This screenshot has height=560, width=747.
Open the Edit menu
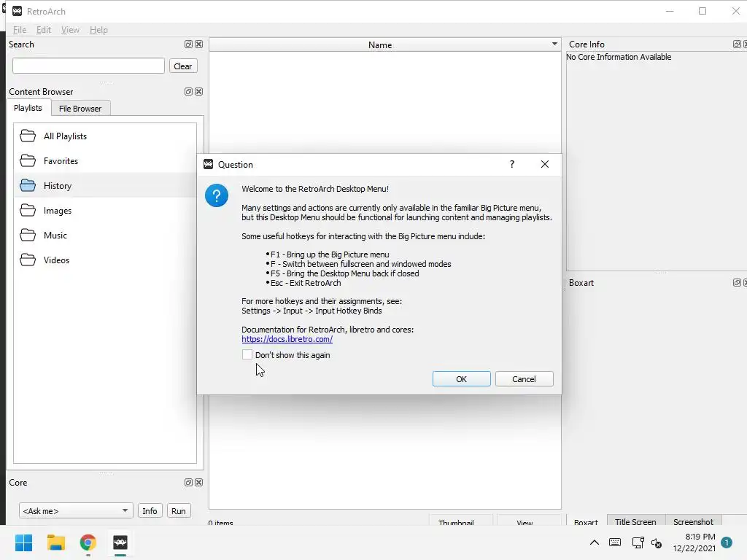click(43, 29)
